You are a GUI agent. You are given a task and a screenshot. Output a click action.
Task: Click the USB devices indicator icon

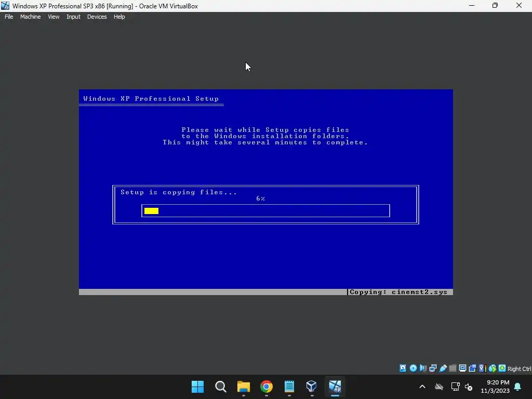click(x=443, y=368)
